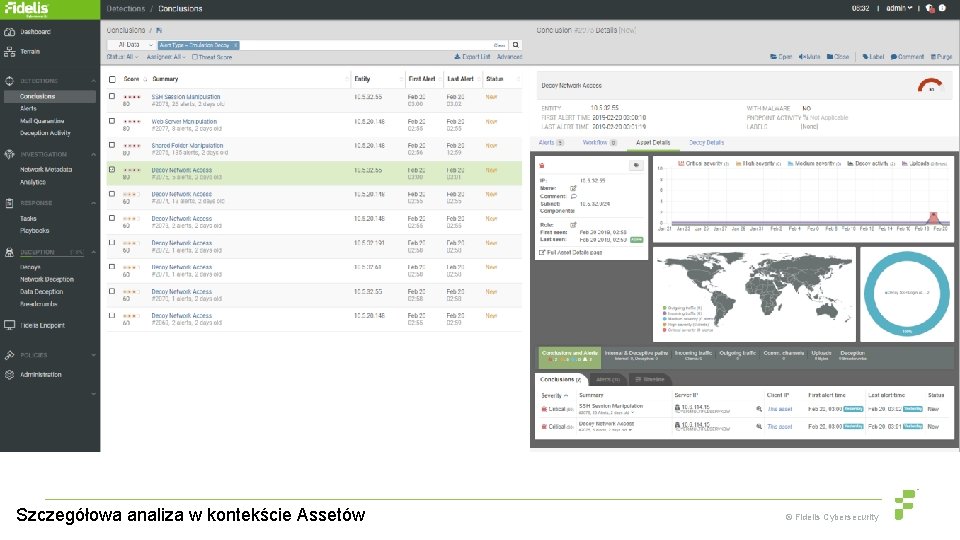Screen dimensions: 960x540
Task: Edit the asset Role pencil icon
Action: pyautogui.click(x=574, y=225)
